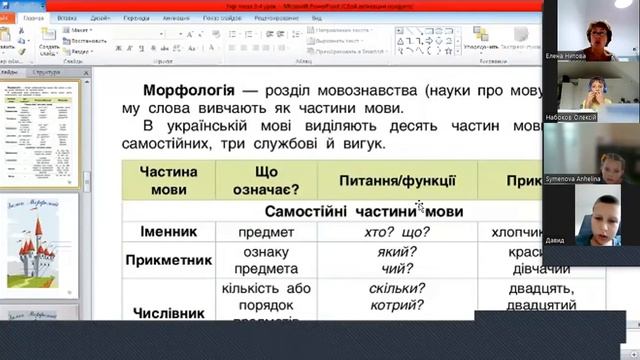Expand the shapes gallery More arrow
This screenshot has width=640, height=360.
pos(458,51)
